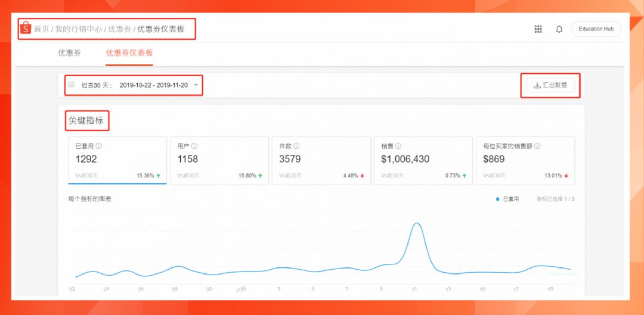644x315 pixels.
Task: Open the Education Hub menu
Action: 596,29
